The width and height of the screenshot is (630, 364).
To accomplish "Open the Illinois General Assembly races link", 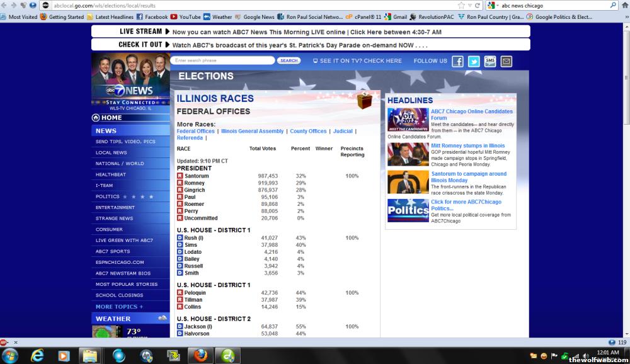I will pos(252,132).
